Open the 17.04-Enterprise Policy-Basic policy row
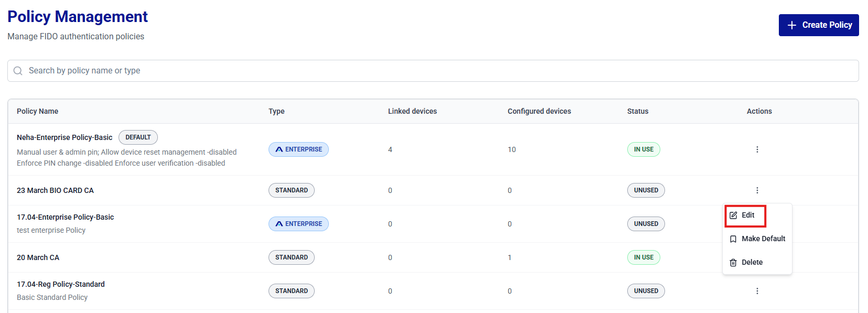The image size is (868, 313). coord(66,217)
